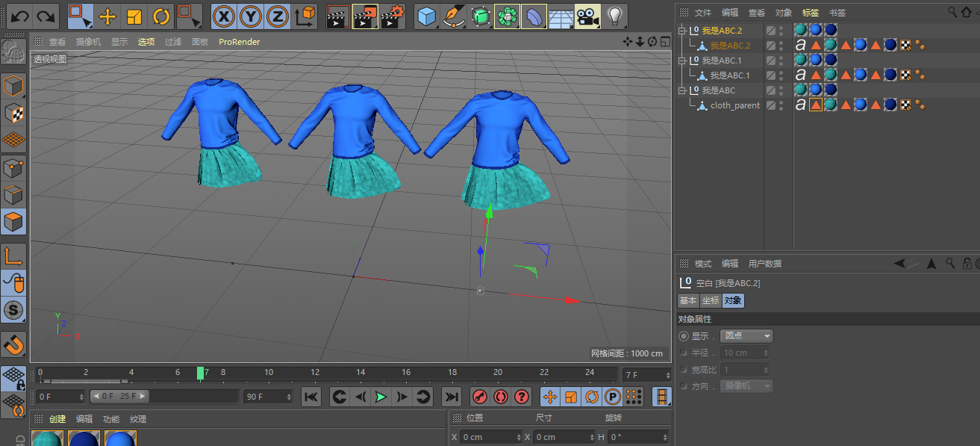The image size is (980, 446).
Task: Click the Floor environment grid icon
Action: click(561, 17)
